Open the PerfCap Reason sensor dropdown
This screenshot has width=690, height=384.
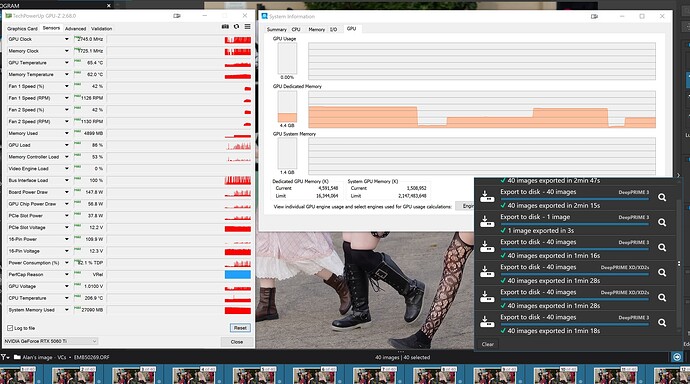[x=67, y=274]
